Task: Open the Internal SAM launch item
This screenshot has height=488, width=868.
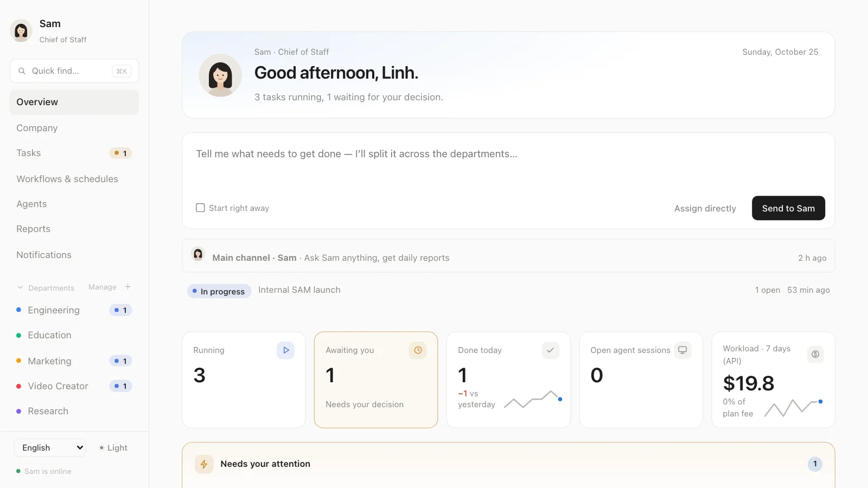Action: coord(299,290)
